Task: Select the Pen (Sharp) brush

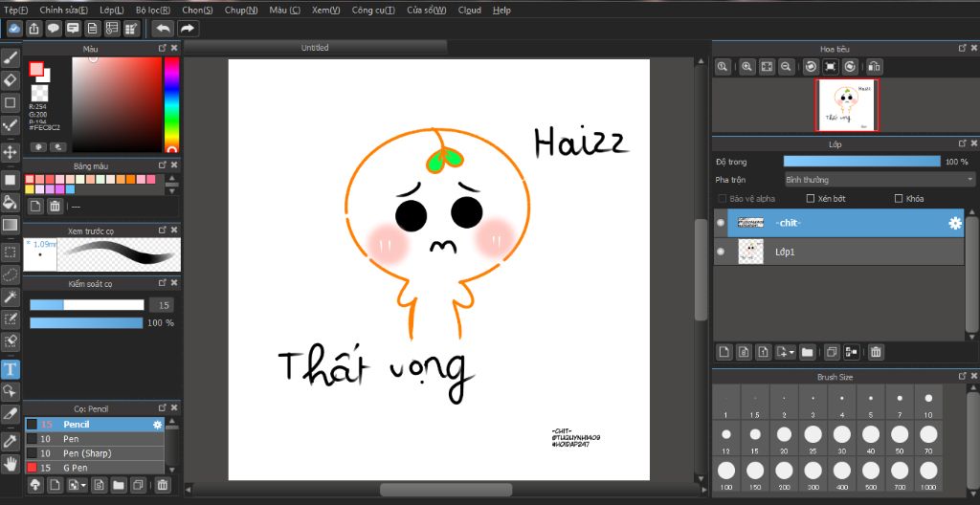Action: tap(95, 453)
